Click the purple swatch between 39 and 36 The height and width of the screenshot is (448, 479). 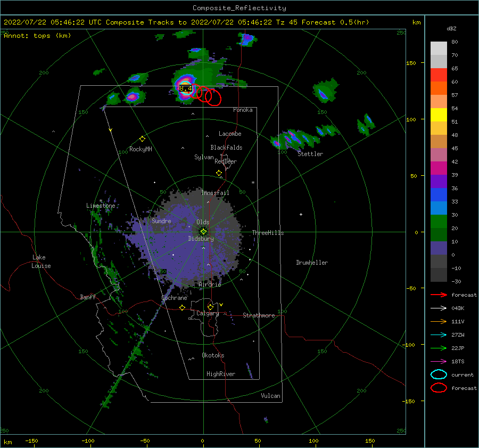click(x=439, y=182)
